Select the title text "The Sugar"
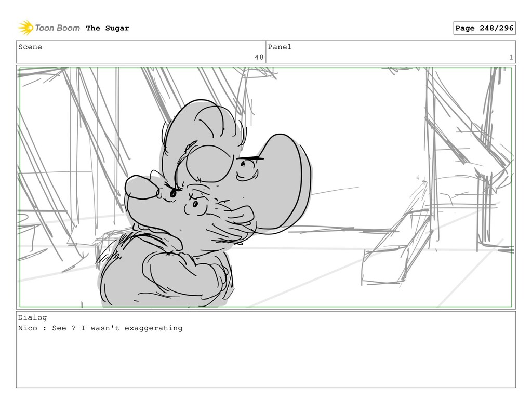Image resolution: width=532 pixels, height=412 pixels. [108, 28]
